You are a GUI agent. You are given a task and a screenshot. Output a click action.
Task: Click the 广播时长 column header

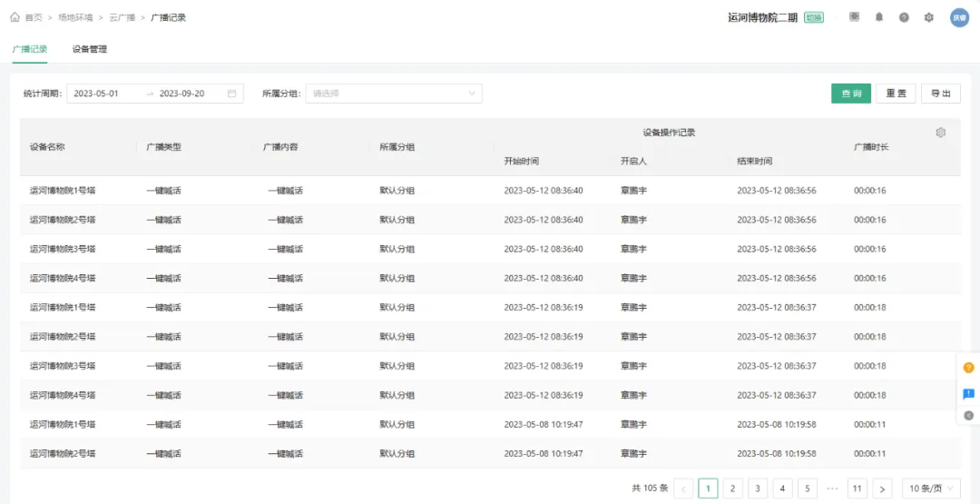871,147
